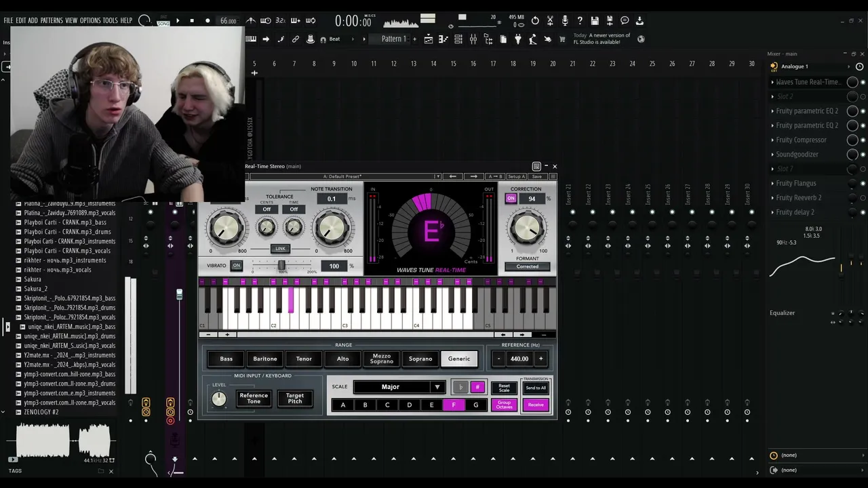
Task: Open the Default Preset dropdown
Action: click(x=346, y=176)
